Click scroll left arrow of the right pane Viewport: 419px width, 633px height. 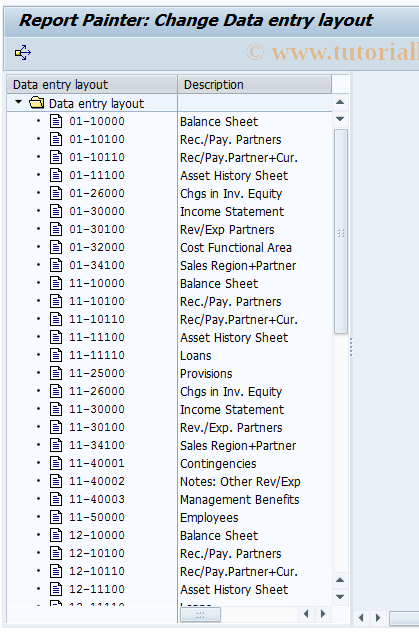(361, 617)
